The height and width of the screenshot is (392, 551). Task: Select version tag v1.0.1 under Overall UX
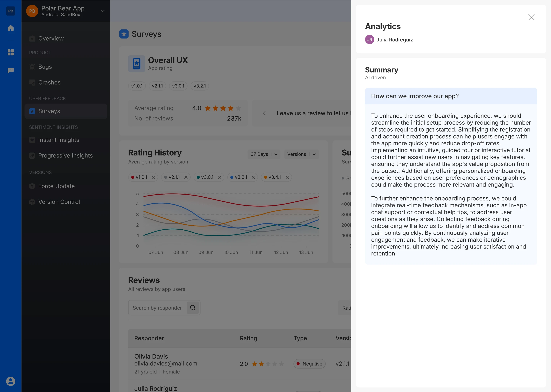[137, 86]
